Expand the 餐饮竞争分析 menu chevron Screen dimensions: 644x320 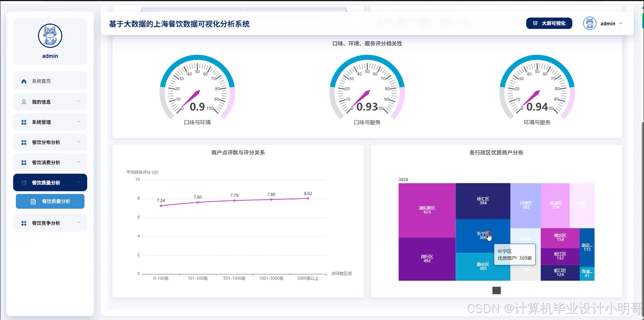pyautogui.click(x=78, y=223)
